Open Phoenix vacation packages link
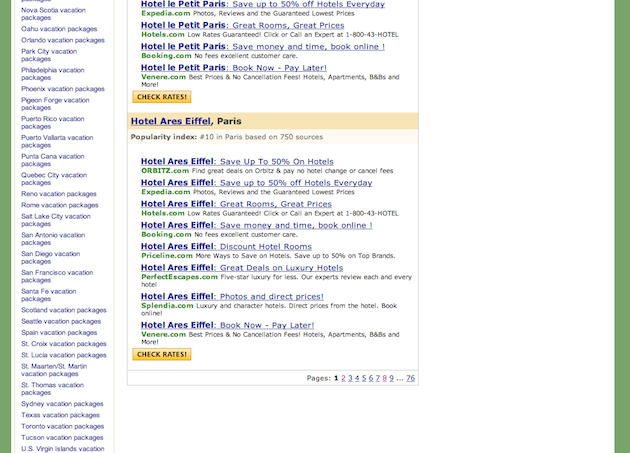 click(63, 89)
